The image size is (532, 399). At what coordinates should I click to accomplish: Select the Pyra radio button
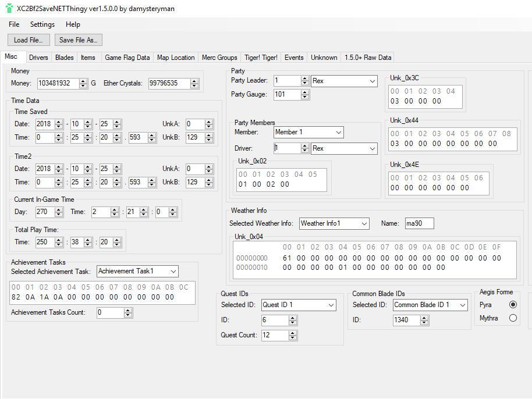(513, 305)
